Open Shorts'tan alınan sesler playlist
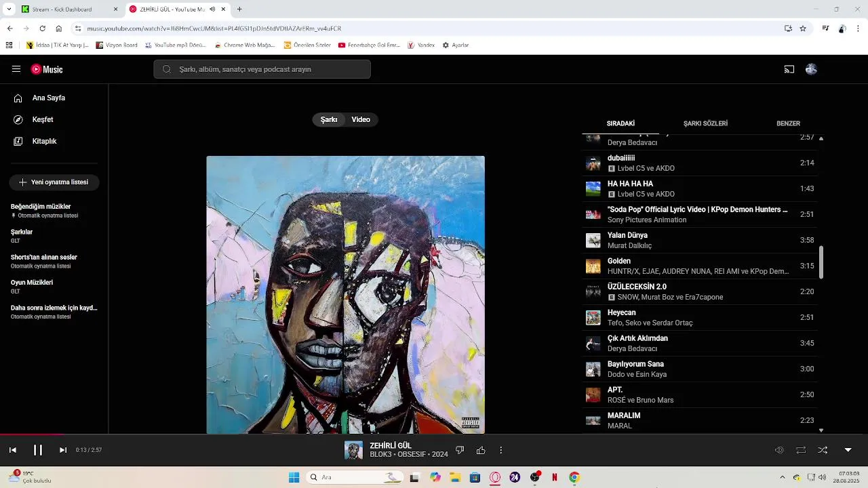This screenshot has width=868, height=488. [54, 261]
